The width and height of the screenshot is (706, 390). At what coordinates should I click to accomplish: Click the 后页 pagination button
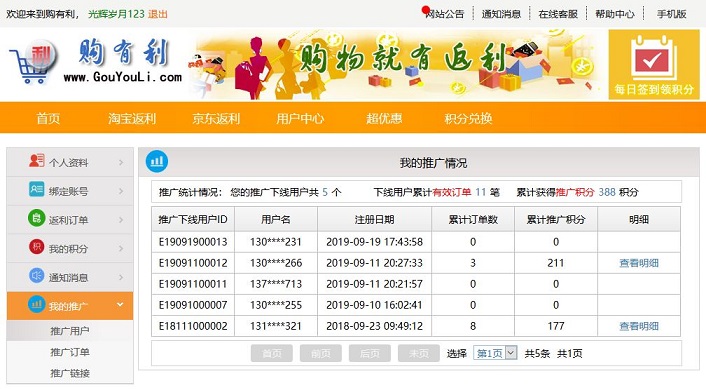pos(370,354)
